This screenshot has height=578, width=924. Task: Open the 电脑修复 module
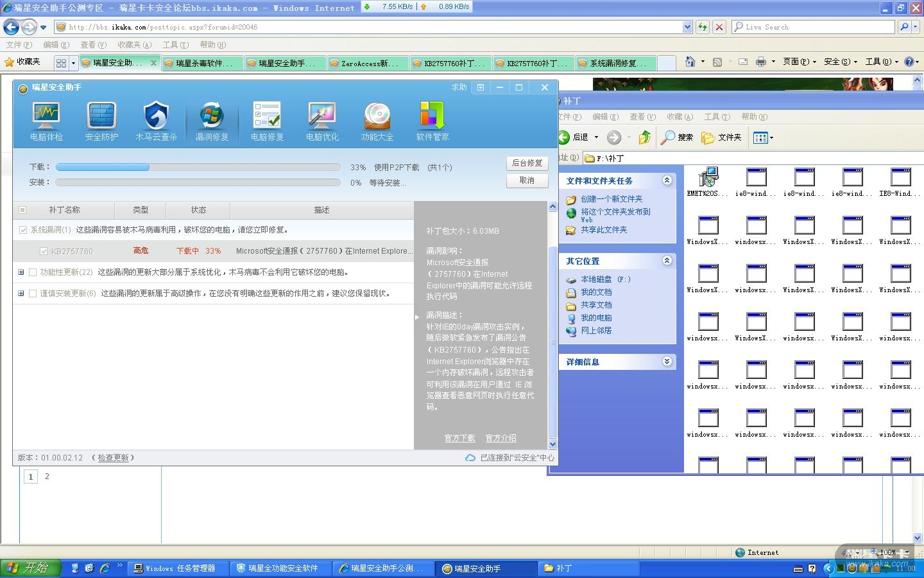click(267, 121)
